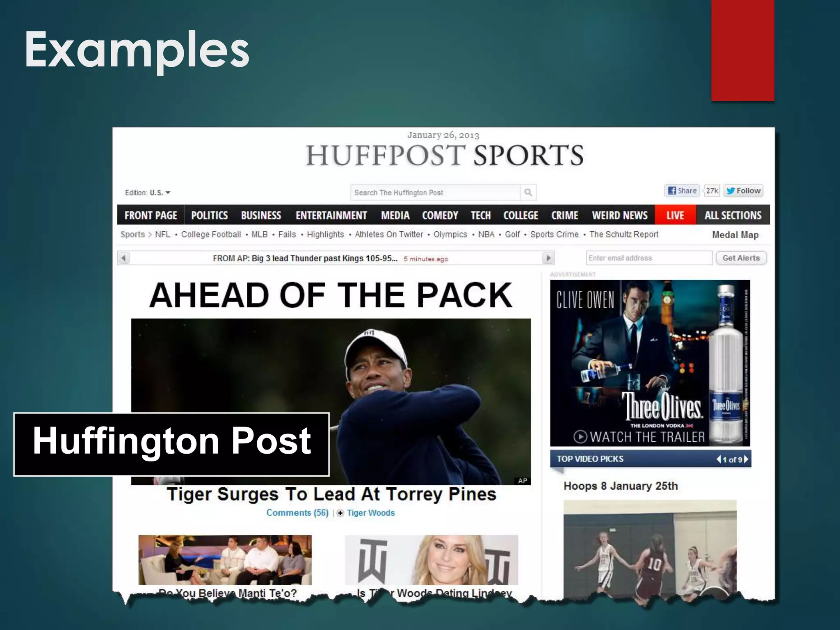This screenshot has width=840, height=630.
Task: Open the Comments (56) link
Action: tap(297, 513)
